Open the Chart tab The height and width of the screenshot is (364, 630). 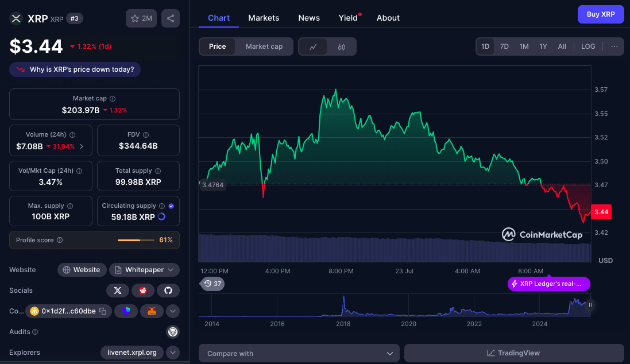219,18
